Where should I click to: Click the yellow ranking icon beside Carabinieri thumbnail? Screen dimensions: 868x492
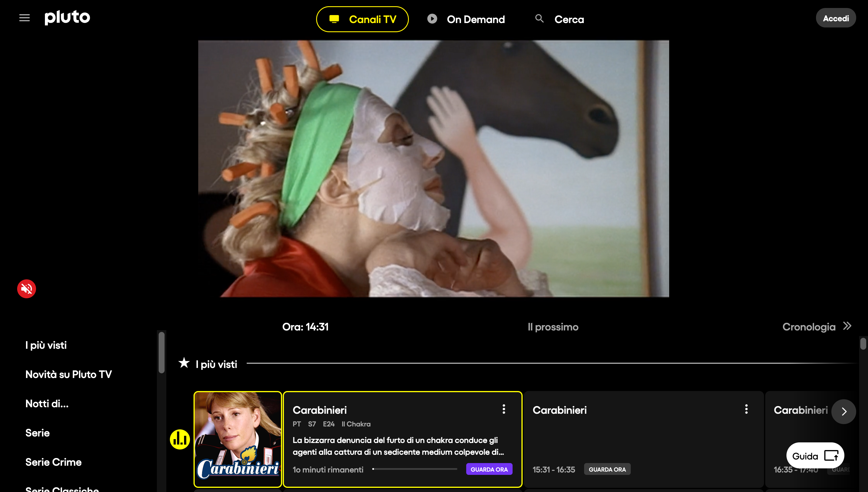click(x=180, y=439)
